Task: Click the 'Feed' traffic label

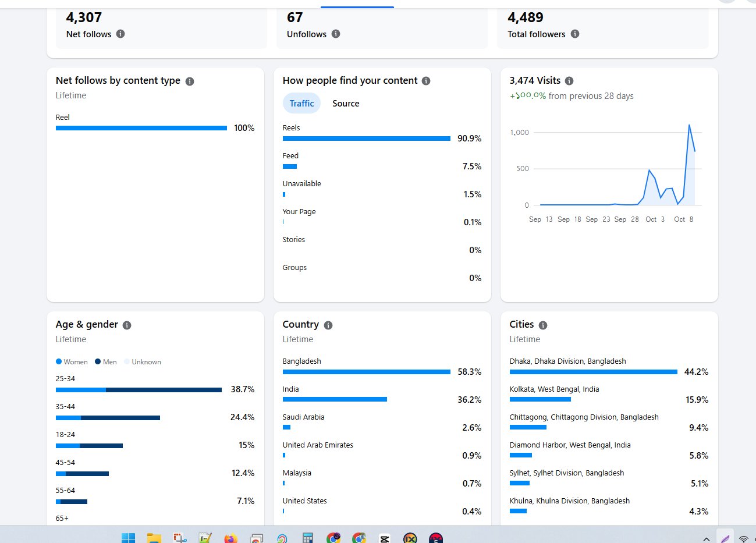Action: (290, 156)
